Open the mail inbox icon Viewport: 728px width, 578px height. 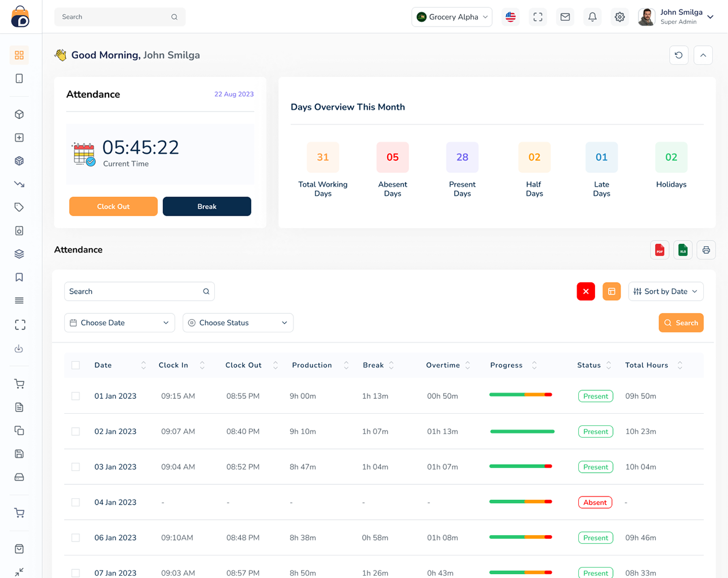(564, 17)
